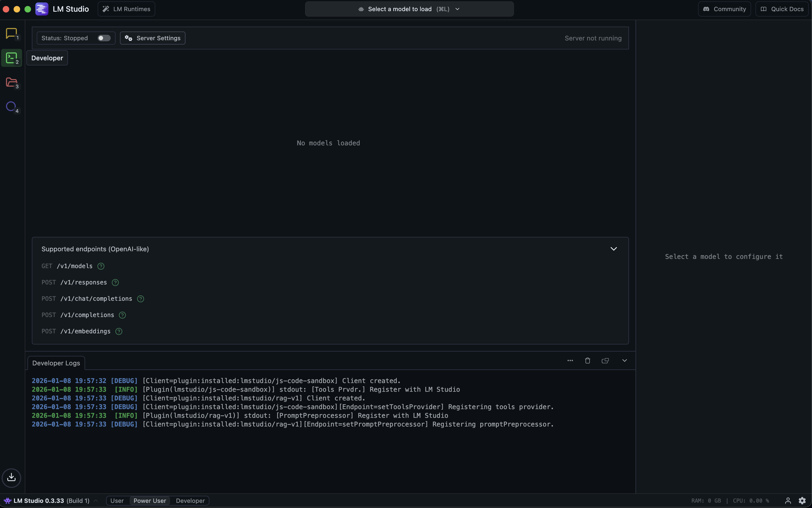Open Server Settings
This screenshot has width=812, height=508.
pos(153,38)
